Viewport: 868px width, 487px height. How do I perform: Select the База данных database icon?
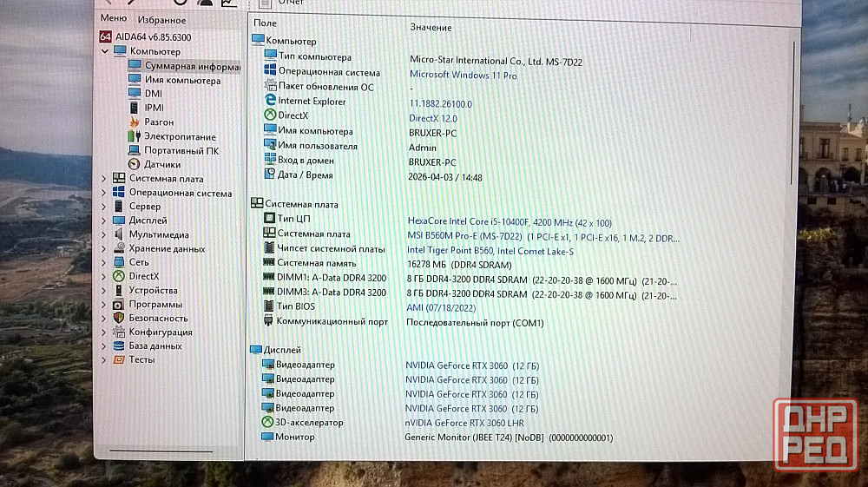(x=119, y=346)
